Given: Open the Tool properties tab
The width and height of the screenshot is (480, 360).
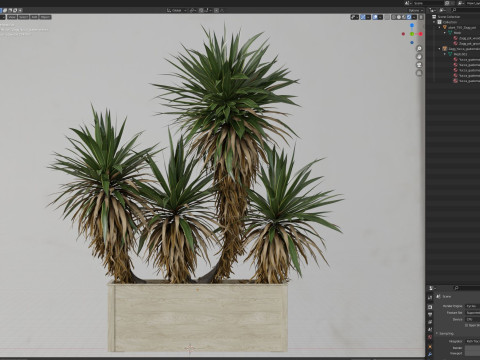Looking at the screenshot, I should pos(430,297).
